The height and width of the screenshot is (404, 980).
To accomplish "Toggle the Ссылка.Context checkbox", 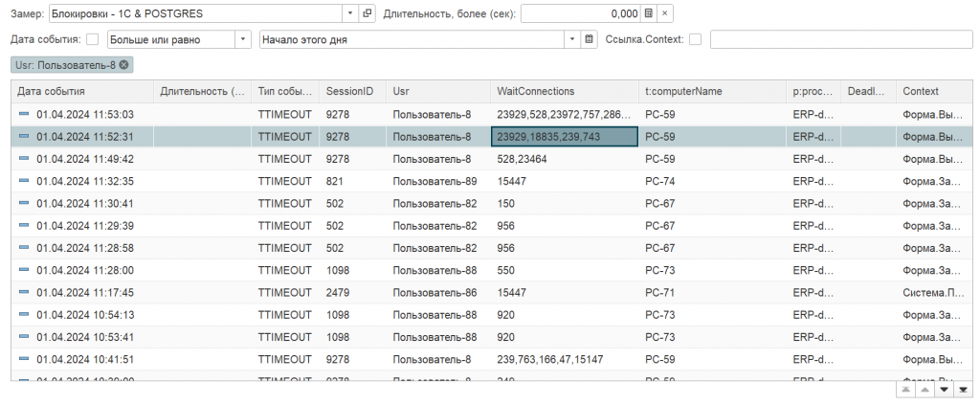I will (x=695, y=39).
